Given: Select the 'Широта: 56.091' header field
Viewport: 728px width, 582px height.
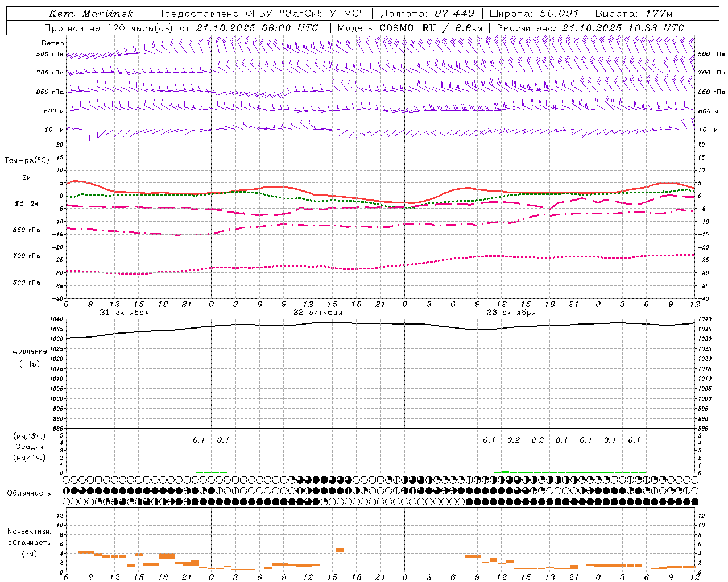Looking at the screenshot, I should pyautogui.click(x=534, y=14).
